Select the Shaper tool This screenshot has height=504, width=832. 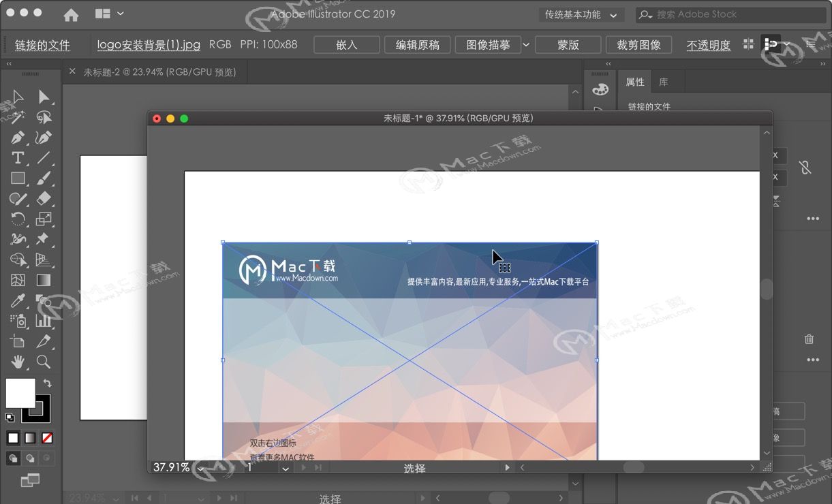click(x=18, y=199)
